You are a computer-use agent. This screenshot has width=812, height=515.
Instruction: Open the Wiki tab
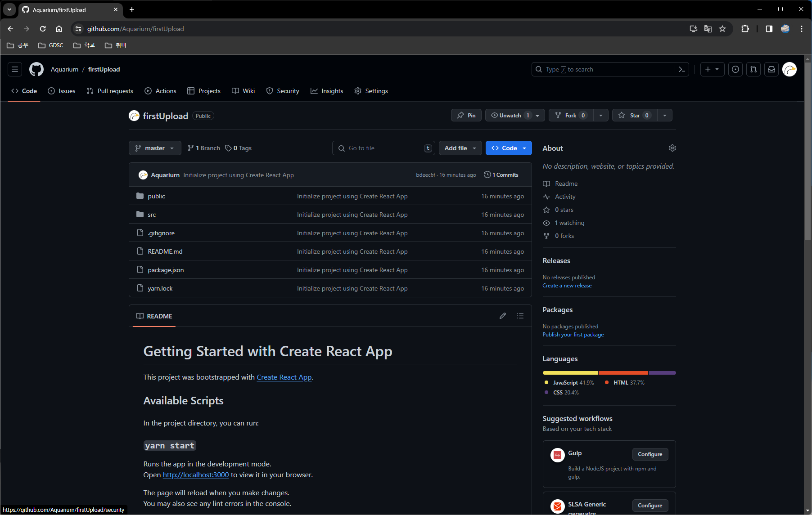point(244,91)
